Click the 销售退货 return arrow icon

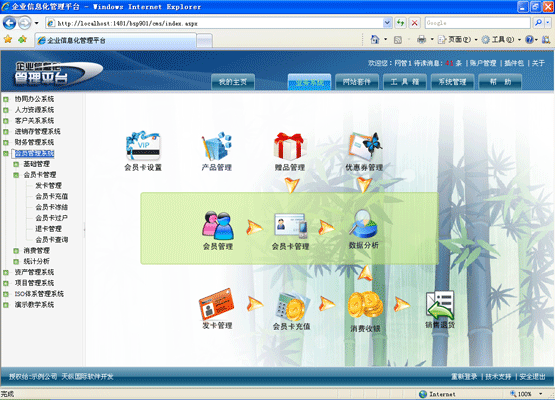point(440,305)
